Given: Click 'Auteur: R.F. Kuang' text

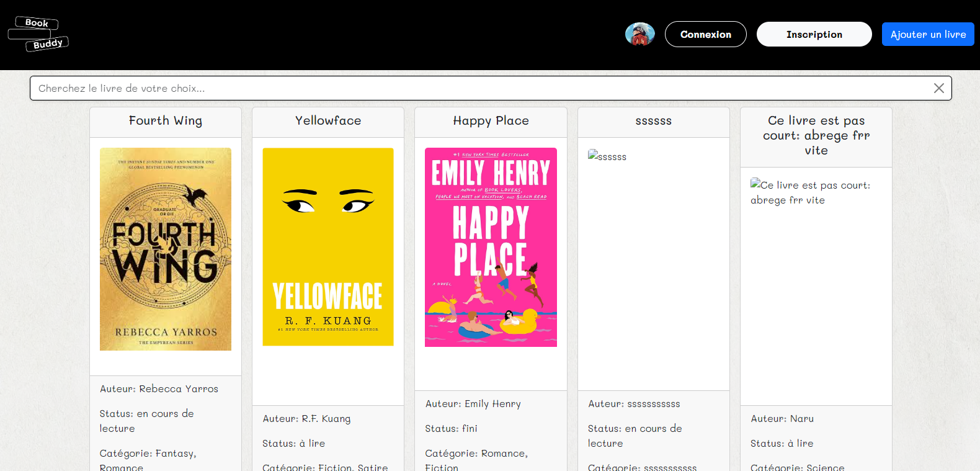Looking at the screenshot, I should coord(306,418).
